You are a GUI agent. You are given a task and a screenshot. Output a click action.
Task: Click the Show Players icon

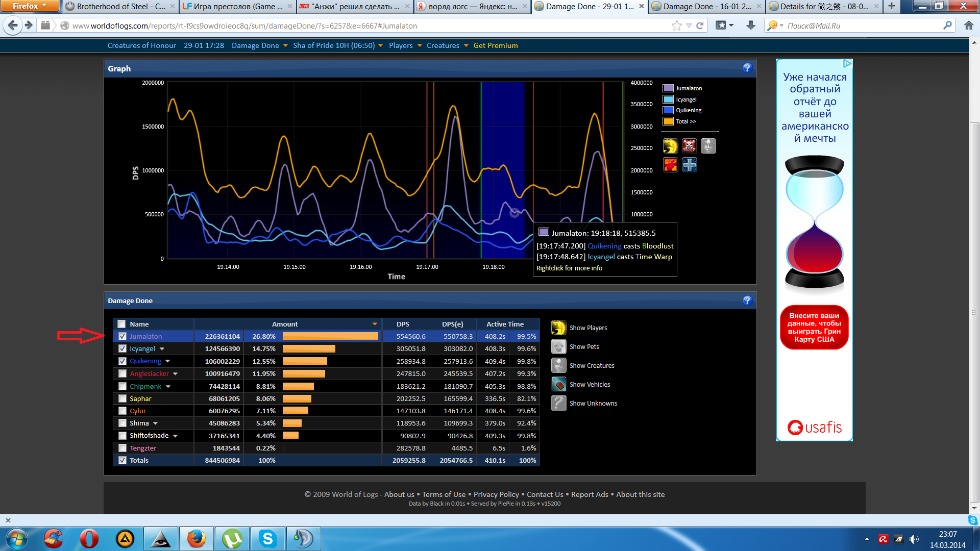coord(559,328)
